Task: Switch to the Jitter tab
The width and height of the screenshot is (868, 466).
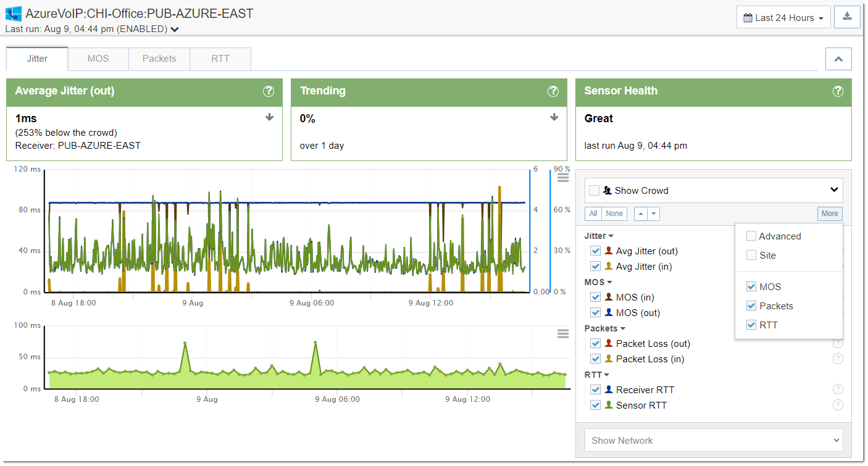Action: (37, 59)
